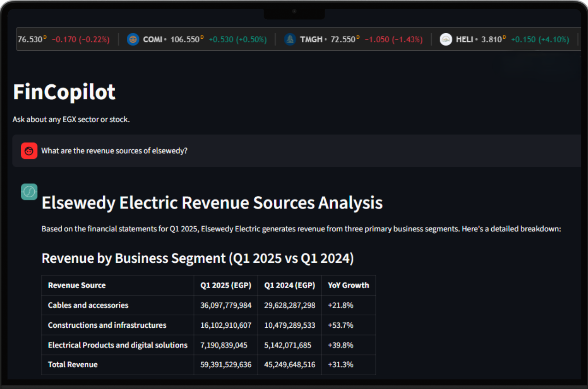Click the Elsewedy Electric Revenue Sources Analysis heading
This screenshot has width=588, height=389.
[x=212, y=203]
